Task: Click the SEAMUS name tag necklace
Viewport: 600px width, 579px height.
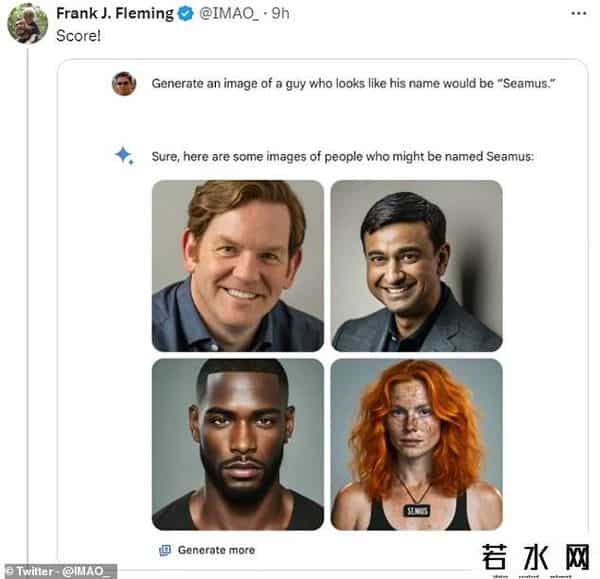Action: pos(415,511)
